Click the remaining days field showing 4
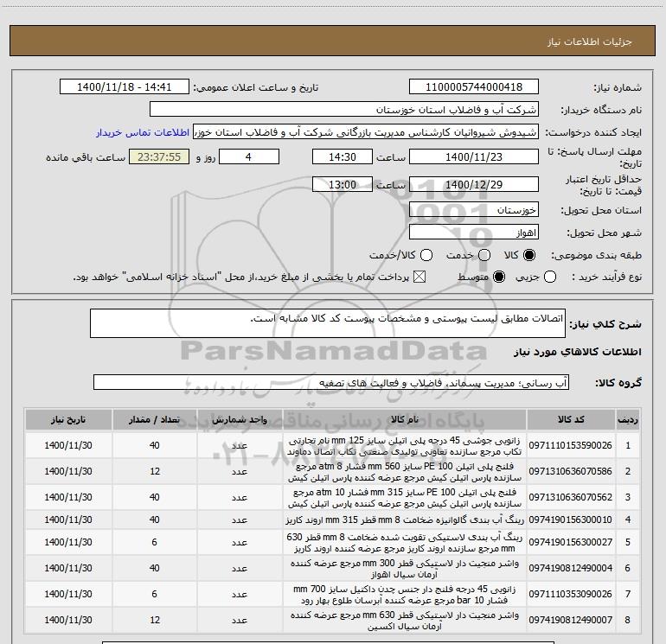This screenshot has width=666, height=644. coord(249,156)
